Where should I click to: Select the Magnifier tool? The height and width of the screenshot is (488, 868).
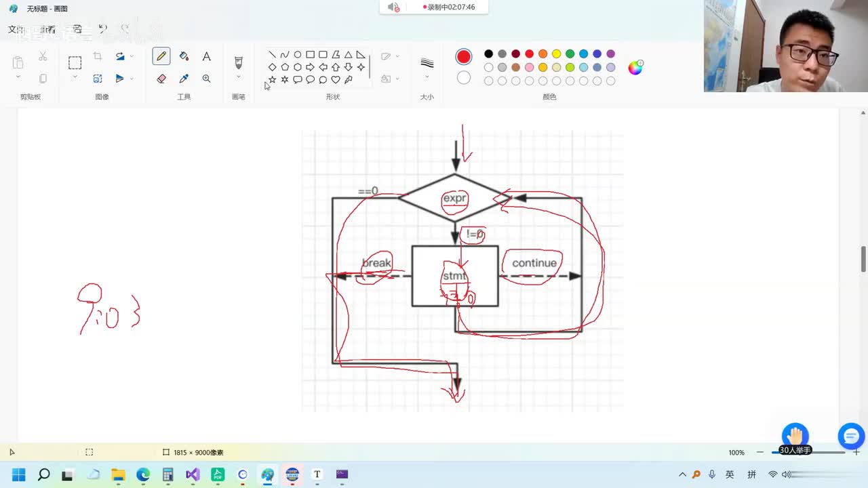(x=206, y=79)
